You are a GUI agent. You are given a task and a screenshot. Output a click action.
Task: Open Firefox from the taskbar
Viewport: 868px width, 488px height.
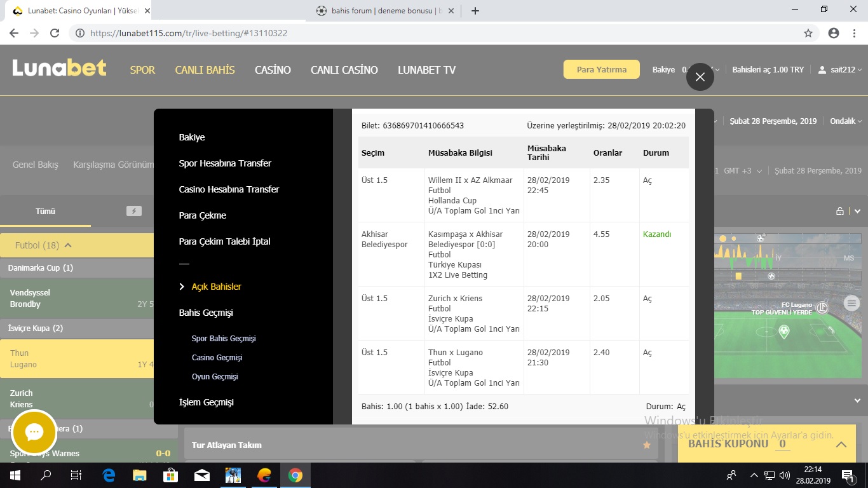tap(264, 475)
